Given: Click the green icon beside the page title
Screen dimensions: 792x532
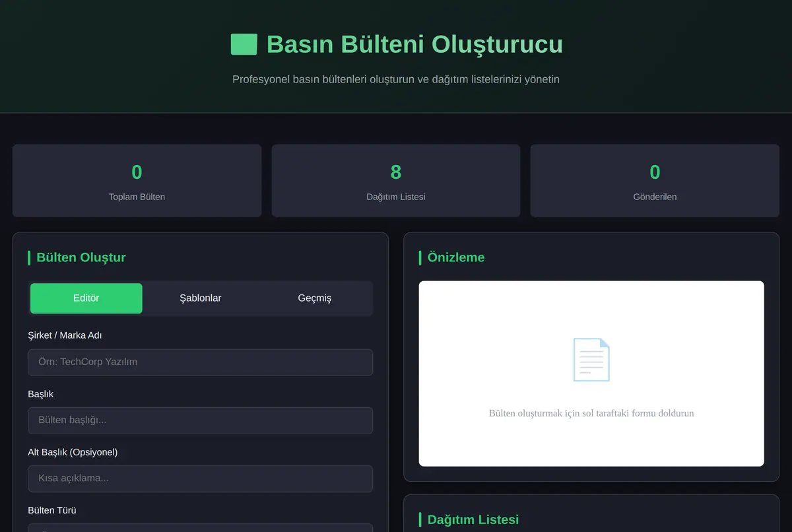Looking at the screenshot, I should (x=244, y=44).
